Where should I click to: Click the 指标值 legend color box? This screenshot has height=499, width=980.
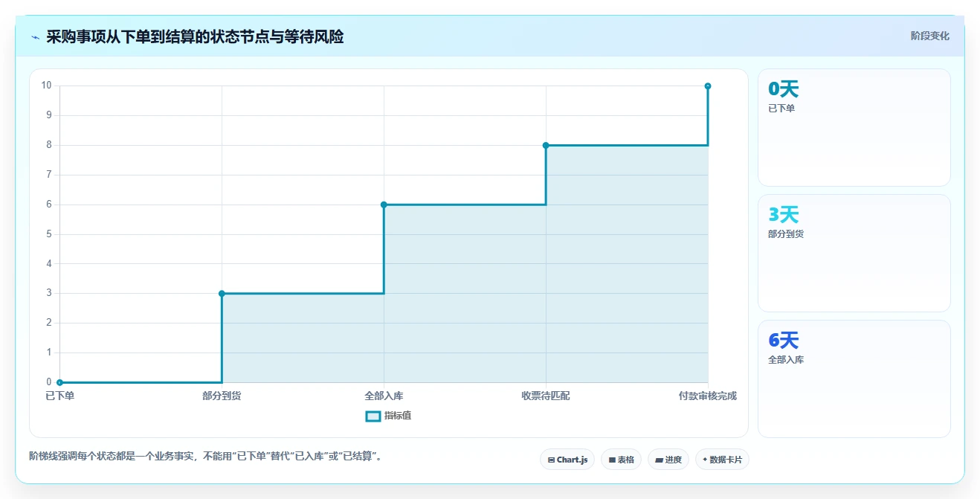click(373, 416)
